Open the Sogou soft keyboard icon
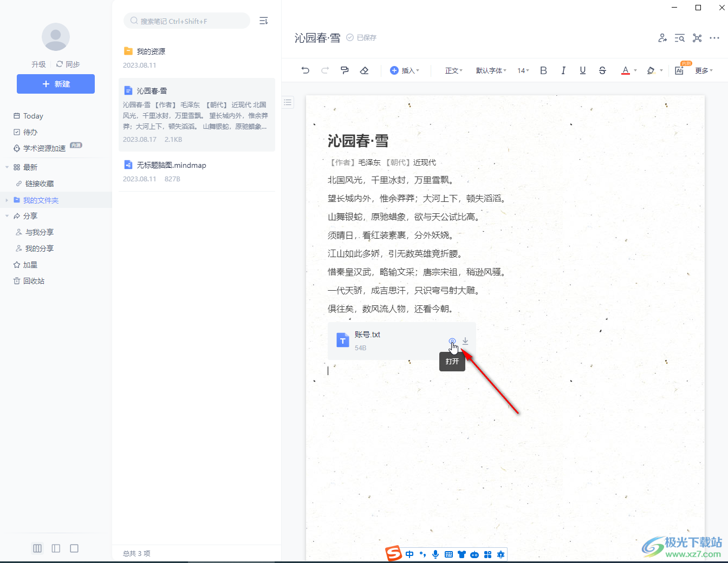728x563 pixels. coord(448,554)
